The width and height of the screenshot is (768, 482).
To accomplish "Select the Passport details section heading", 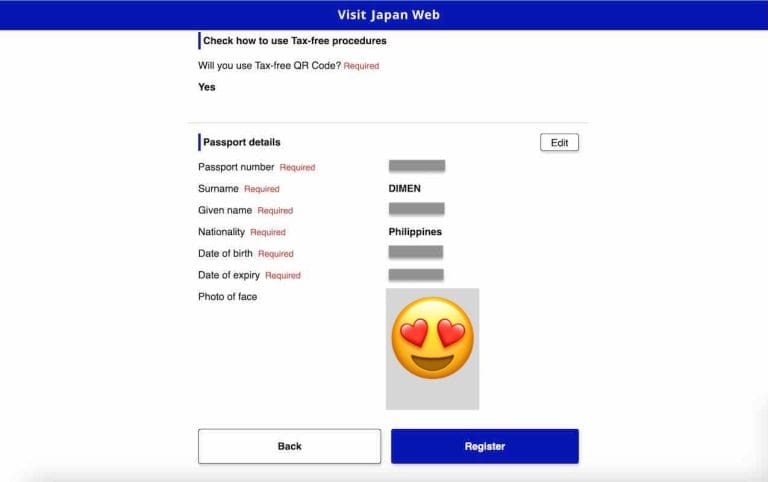I will tap(241, 143).
